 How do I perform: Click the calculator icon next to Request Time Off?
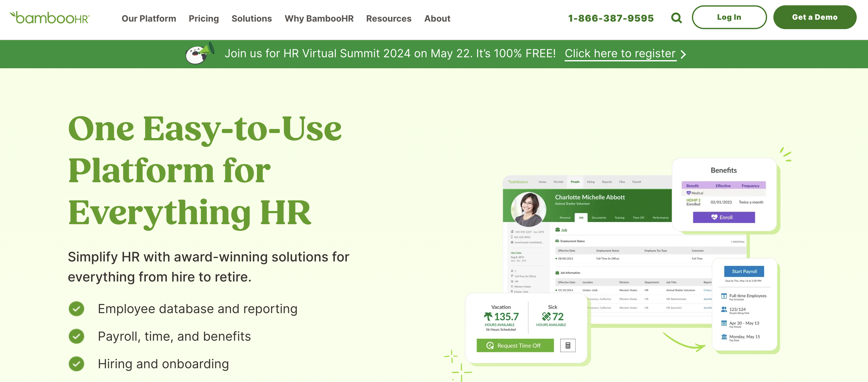tap(568, 345)
